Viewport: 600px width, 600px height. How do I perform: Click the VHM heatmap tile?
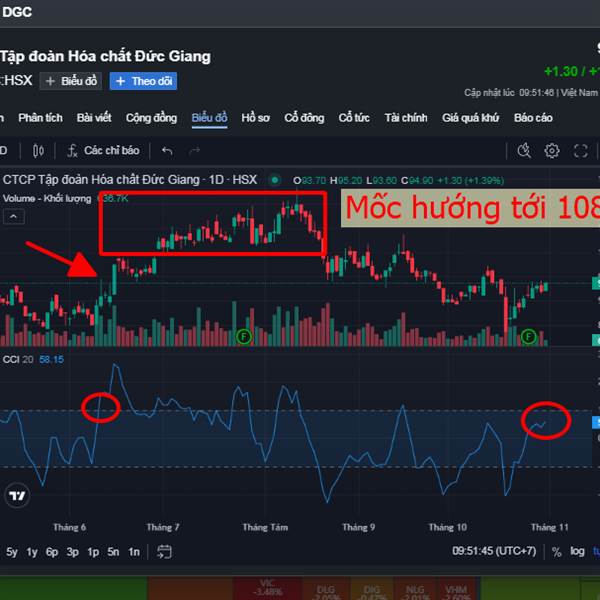click(x=456, y=590)
